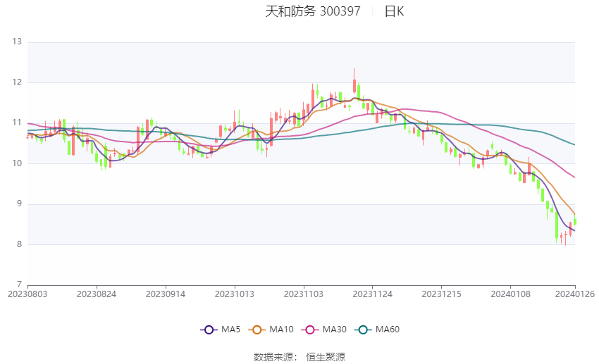This screenshot has height=364, width=599.
Task: Toggle the MA5 legend line
Action: click(x=221, y=330)
